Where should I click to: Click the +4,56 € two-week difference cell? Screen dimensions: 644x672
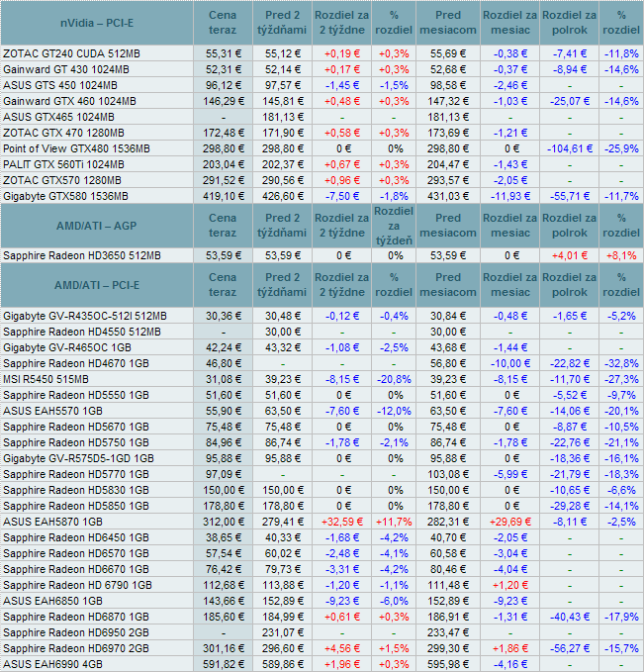[342, 649]
